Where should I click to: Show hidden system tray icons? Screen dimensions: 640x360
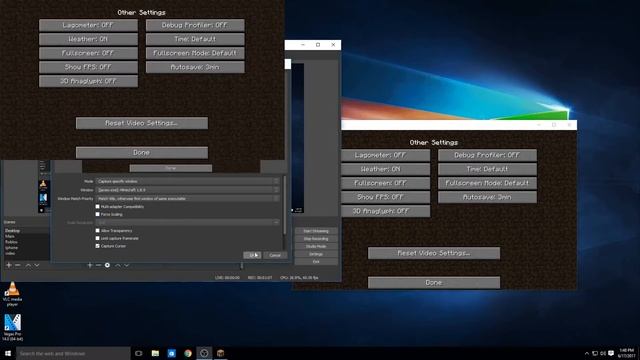[587, 353]
